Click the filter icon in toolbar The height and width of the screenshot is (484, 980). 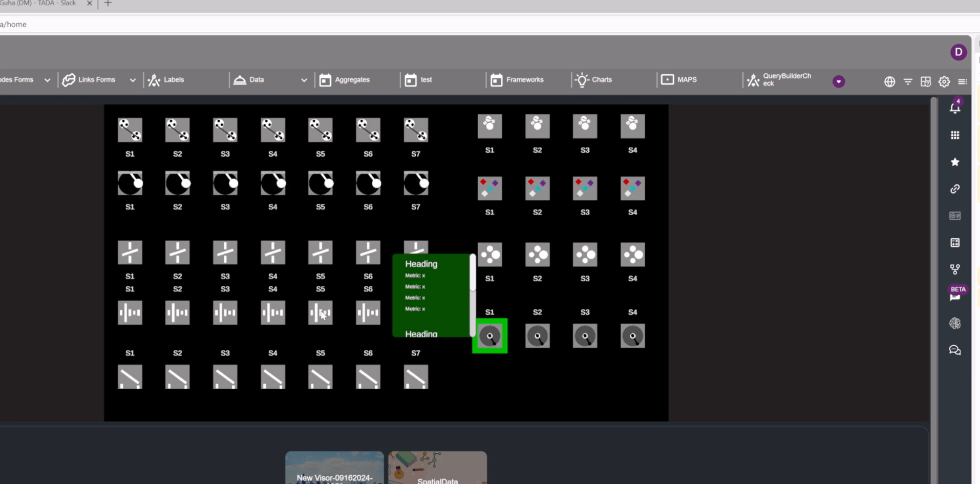tap(908, 81)
